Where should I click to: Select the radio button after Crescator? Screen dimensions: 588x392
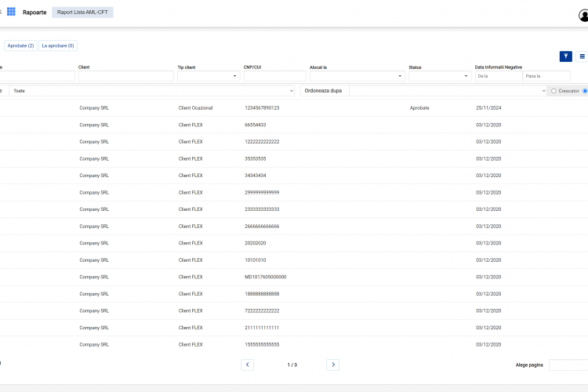[585, 91]
